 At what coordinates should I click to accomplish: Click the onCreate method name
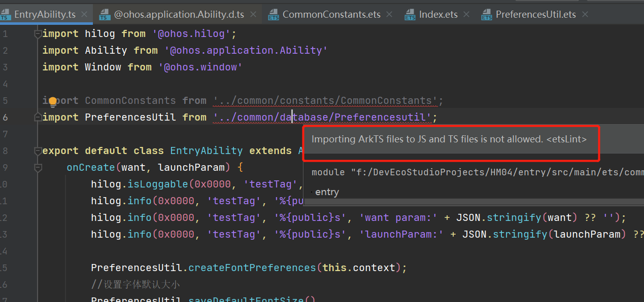click(91, 168)
